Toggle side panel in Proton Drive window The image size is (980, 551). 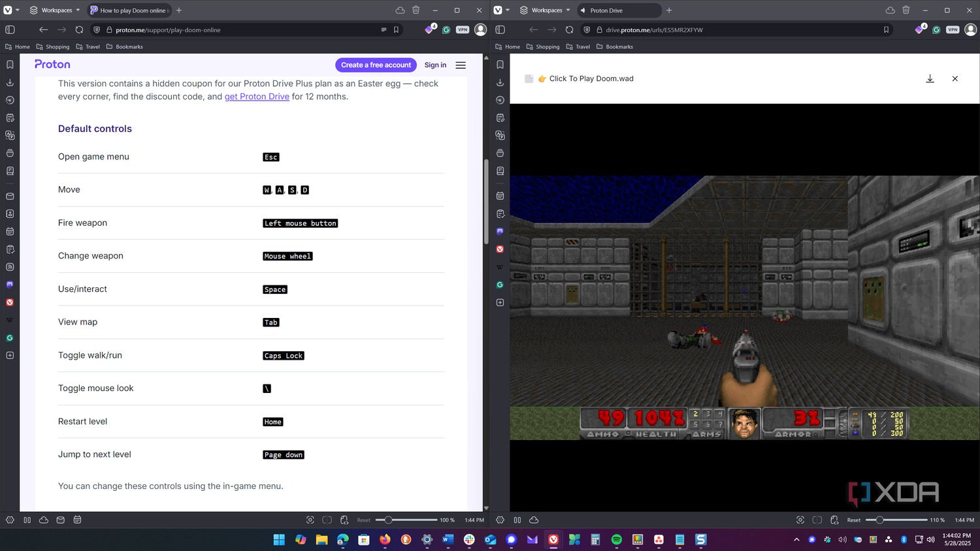(x=500, y=29)
